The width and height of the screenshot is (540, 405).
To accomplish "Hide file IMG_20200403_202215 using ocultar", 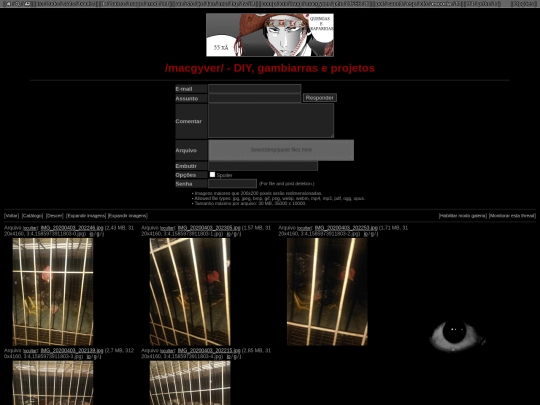I will click(x=167, y=351).
